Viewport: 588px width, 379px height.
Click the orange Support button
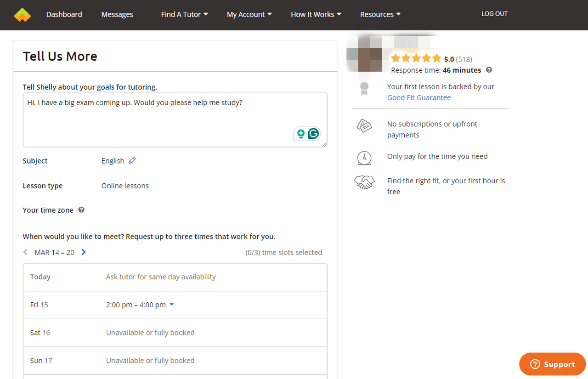[552, 364]
